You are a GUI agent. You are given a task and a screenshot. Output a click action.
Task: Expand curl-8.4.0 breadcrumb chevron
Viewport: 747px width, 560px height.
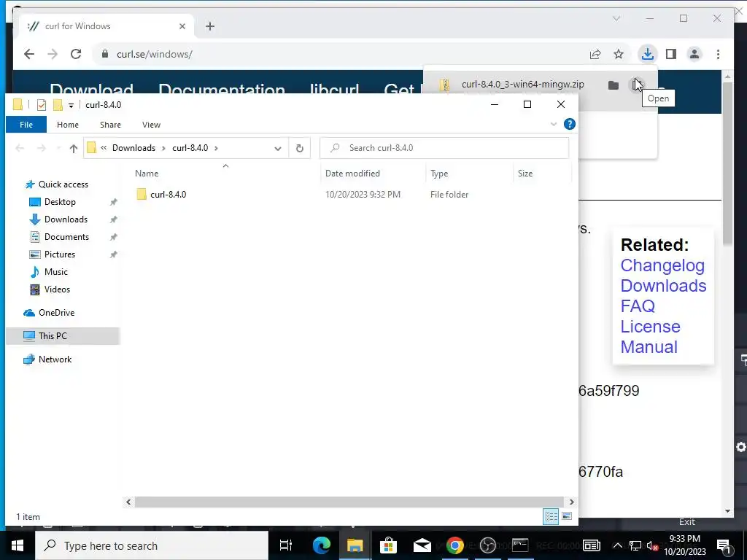coord(216,148)
